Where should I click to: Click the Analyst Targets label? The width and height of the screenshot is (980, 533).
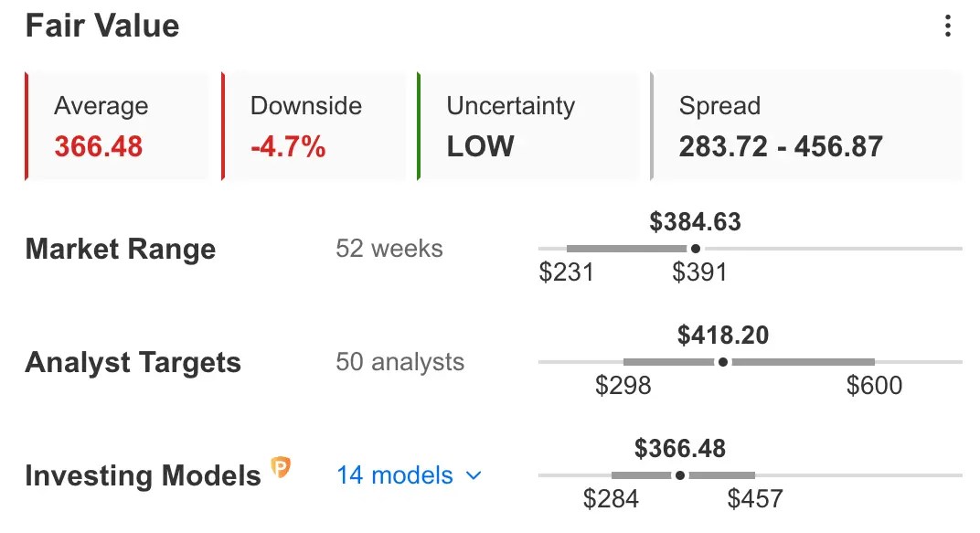point(133,362)
